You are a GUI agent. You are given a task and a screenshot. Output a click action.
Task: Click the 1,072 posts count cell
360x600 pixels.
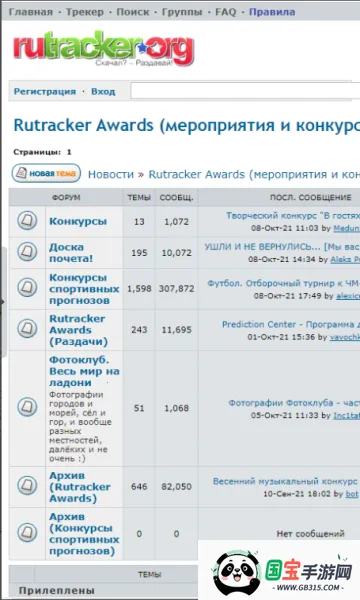click(x=176, y=222)
